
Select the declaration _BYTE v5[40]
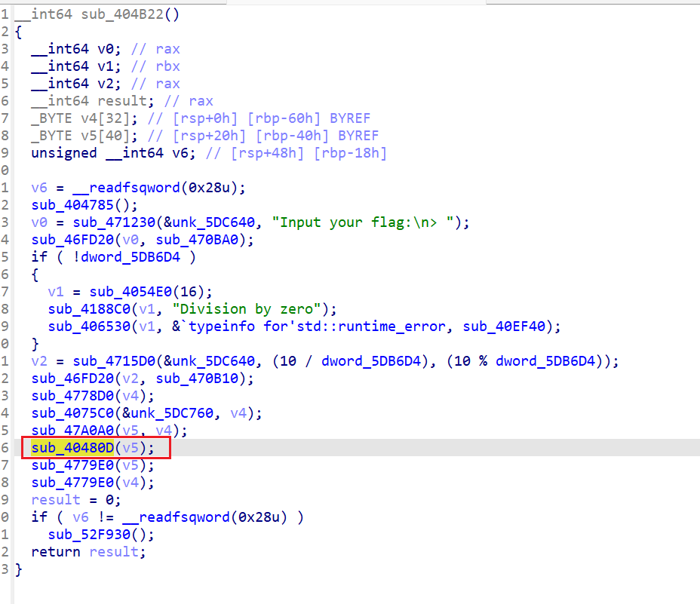(x=84, y=136)
